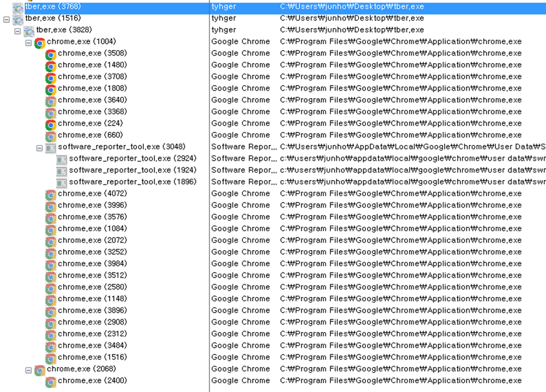Viewport: 546px width, 392px height.
Task: Collapse the chrome.exe (2068) tree node
Action: click(29, 370)
